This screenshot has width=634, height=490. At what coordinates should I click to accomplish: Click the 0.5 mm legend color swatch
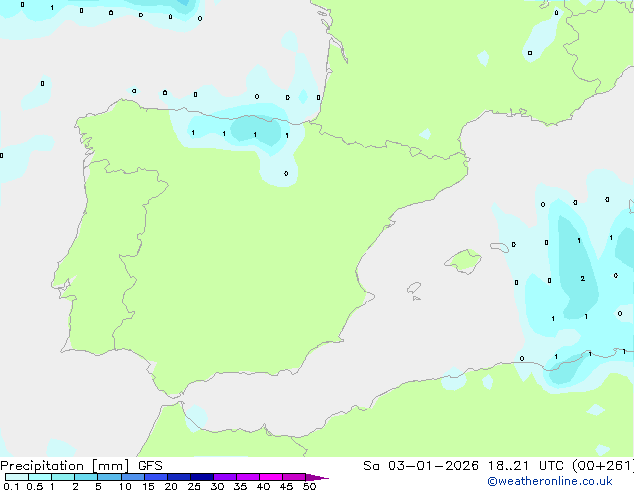40,477
